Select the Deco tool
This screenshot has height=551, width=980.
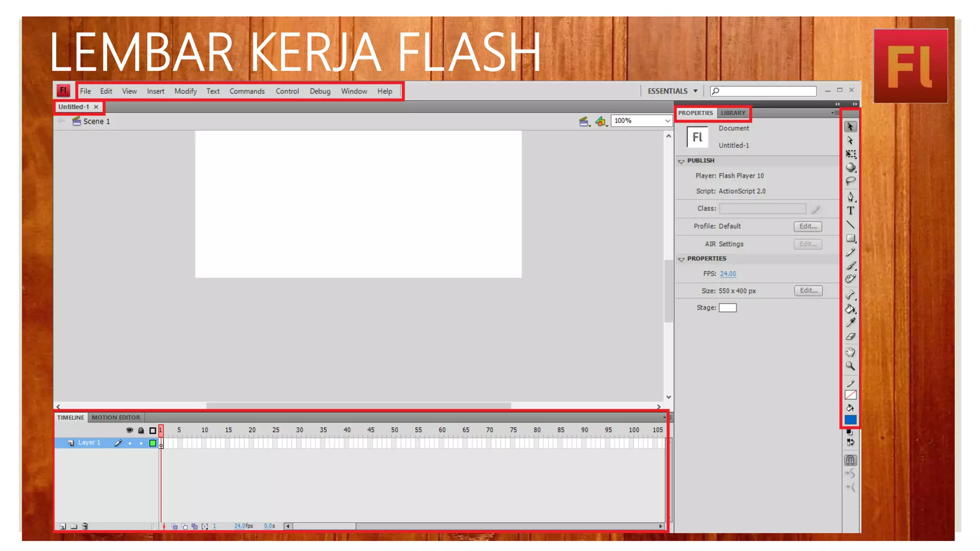pyautogui.click(x=850, y=279)
